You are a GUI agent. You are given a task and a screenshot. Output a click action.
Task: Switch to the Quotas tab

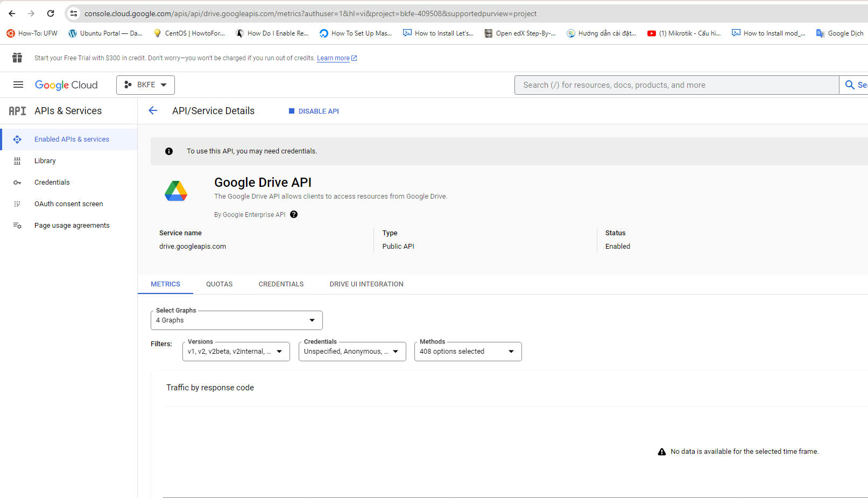pos(219,284)
